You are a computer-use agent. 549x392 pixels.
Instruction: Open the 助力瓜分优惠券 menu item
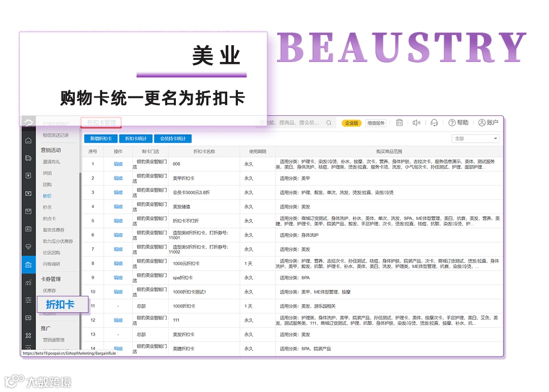tap(58, 241)
